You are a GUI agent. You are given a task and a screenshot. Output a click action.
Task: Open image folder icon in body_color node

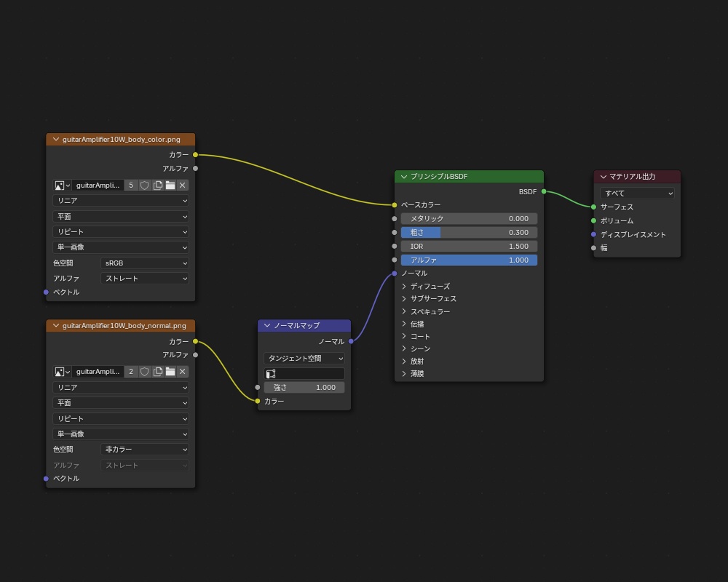click(170, 186)
